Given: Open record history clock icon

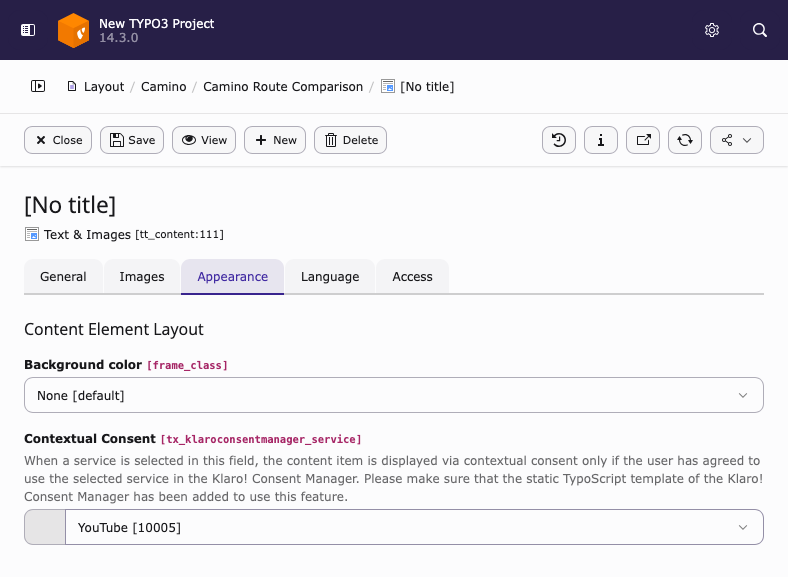Looking at the screenshot, I should tap(559, 140).
